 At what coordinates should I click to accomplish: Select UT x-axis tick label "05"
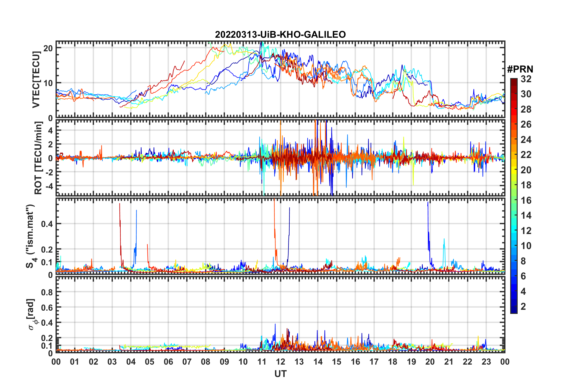point(150,362)
